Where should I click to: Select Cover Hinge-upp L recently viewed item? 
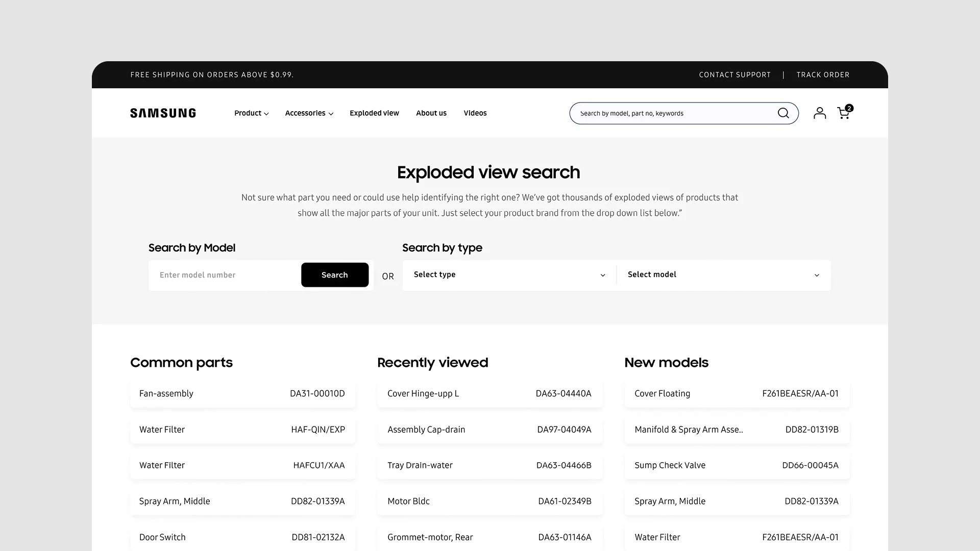point(489,394)
